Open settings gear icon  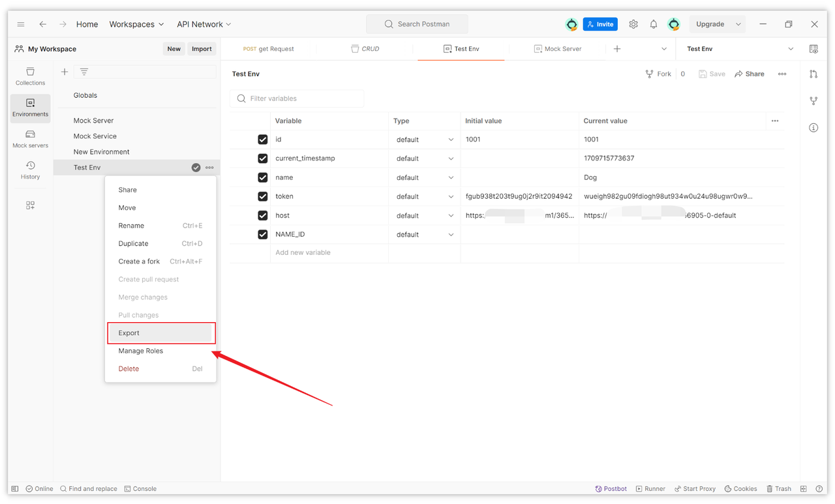[x=633, y=24]
